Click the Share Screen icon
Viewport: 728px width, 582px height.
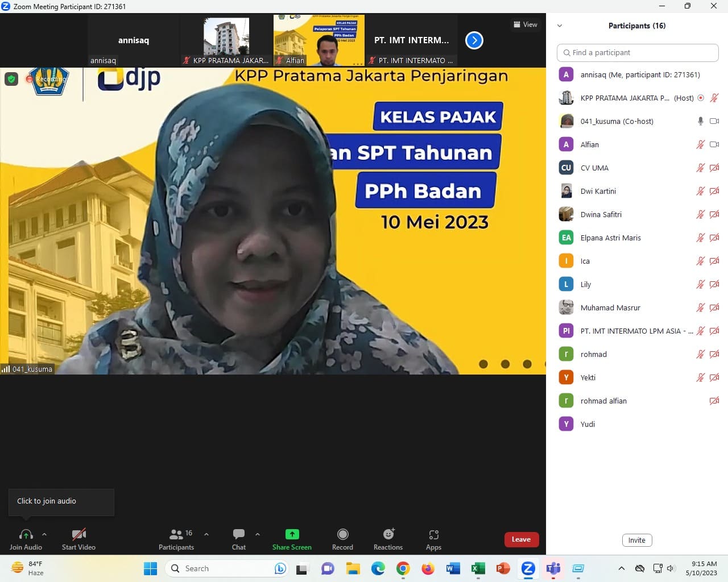(x=292, y=535)
